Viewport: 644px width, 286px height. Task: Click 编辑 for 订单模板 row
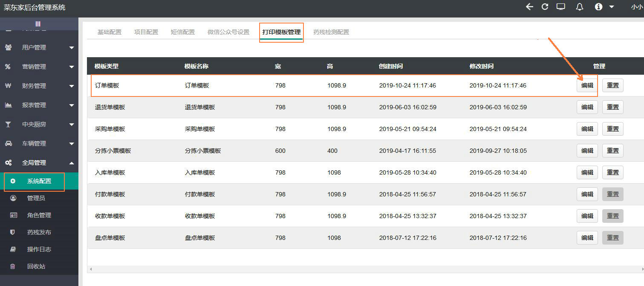pyautogui.click(x=587, y=85)
